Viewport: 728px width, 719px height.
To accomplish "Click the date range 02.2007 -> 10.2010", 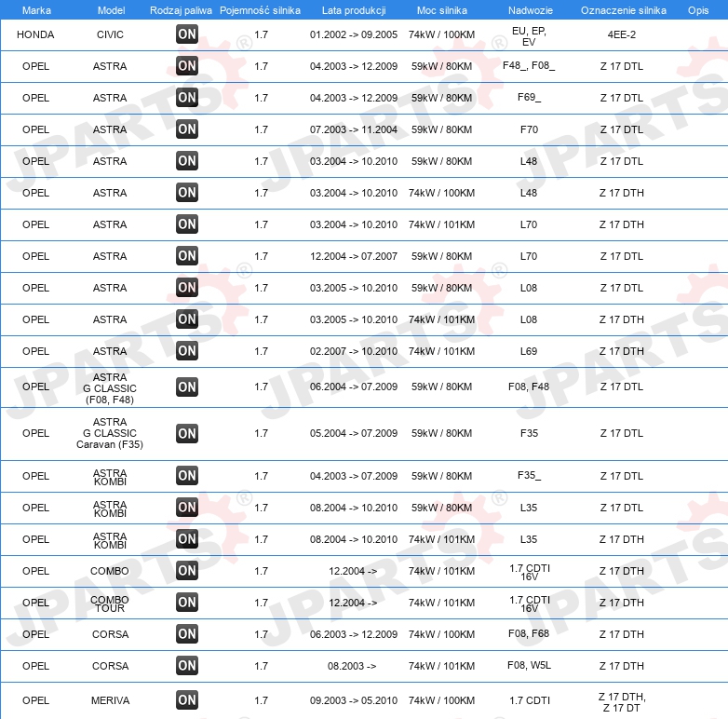I will (x=354, y=351).
